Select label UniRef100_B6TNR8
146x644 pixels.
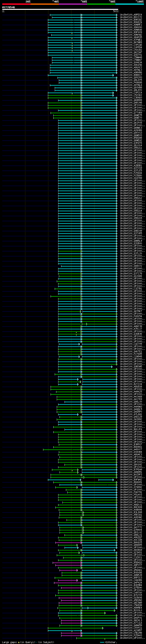(131, 42)
